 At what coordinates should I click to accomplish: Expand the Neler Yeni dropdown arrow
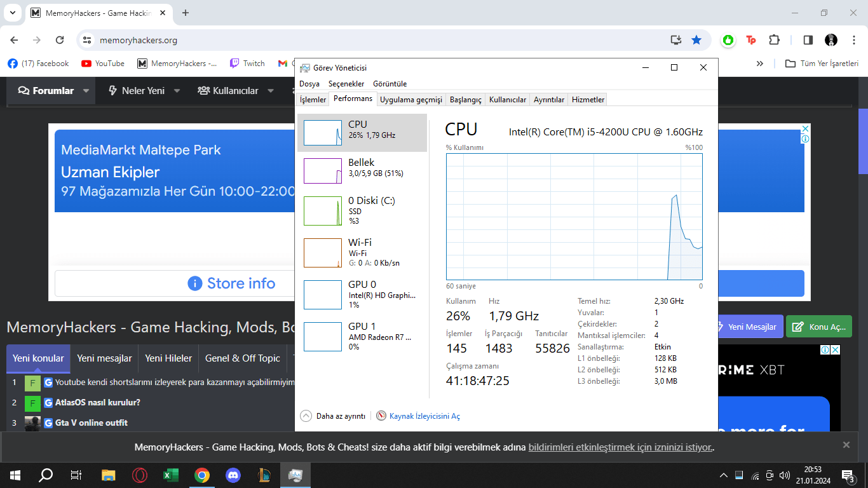point(177,91)
